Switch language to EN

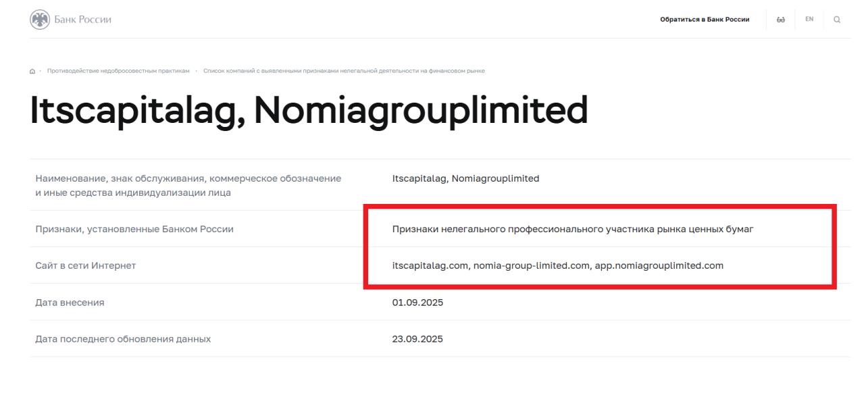tap(809, 20)
